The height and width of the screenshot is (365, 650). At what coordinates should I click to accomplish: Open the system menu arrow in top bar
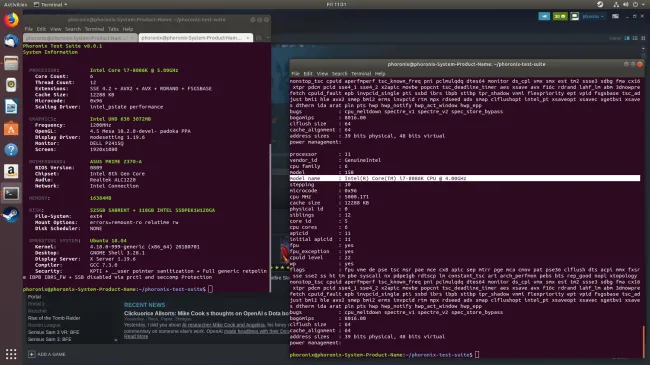(643, 4)
